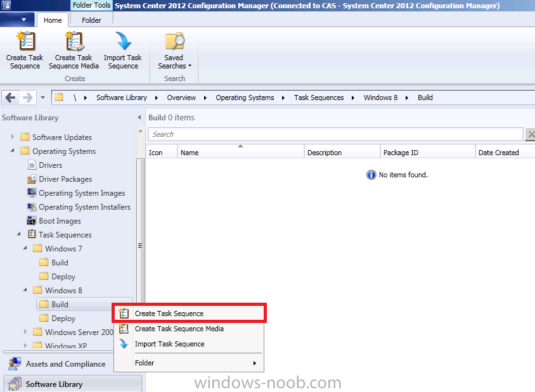The height and width of the screenshot is (392, 535).
Task: Switch to the Folder ribbon tab
Action: click(x=91, y=20)
